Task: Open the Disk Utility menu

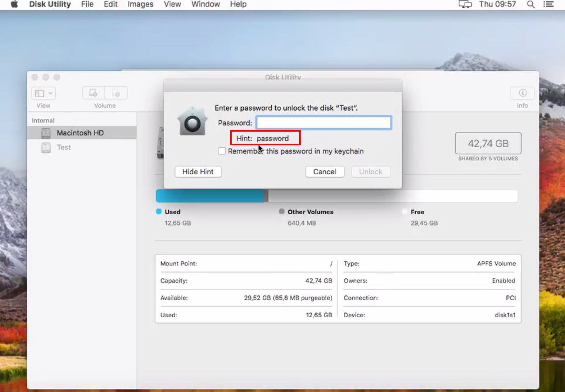Action: tap(50, 4)
